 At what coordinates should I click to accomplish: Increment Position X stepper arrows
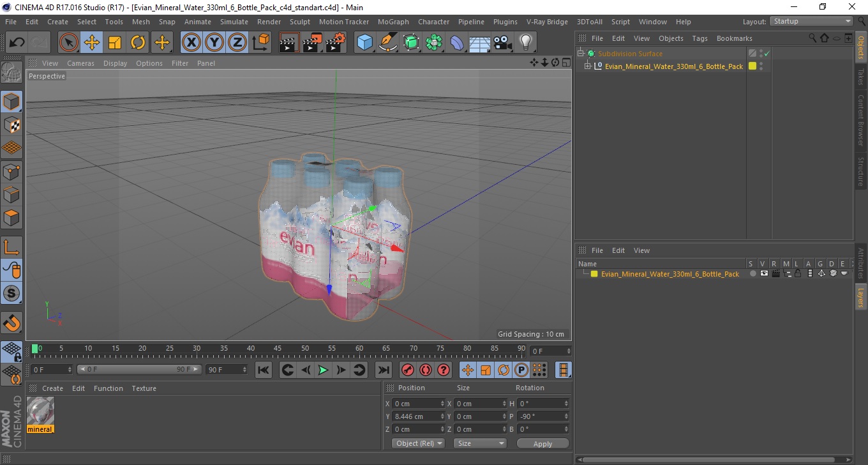pos(442,404)
